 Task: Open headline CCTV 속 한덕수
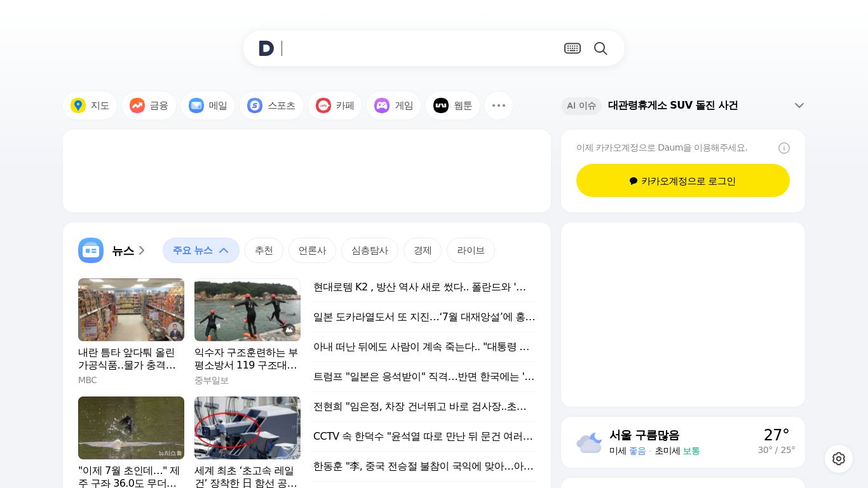click(424, 436)
